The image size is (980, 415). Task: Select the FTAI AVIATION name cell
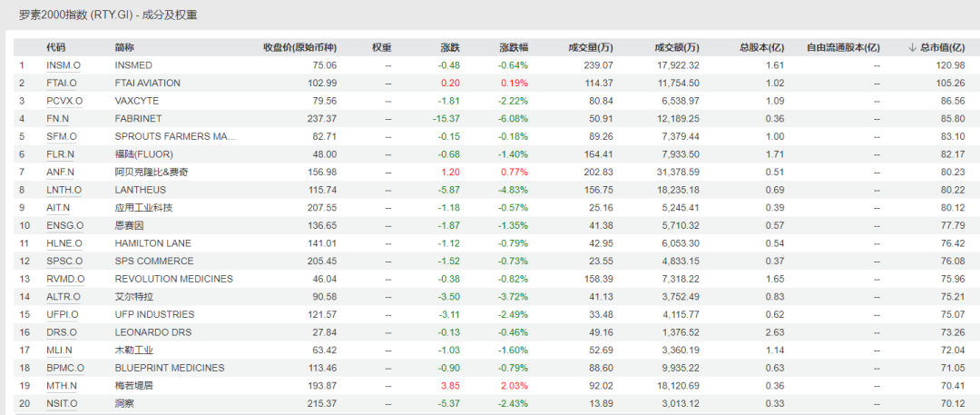148,83
